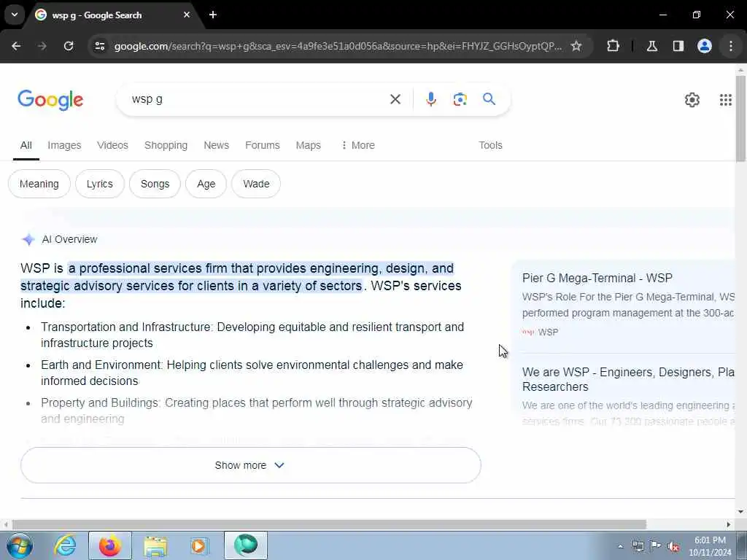Open the media player taskbar icon
Screen dimensions: 747x560
pyautogui.click(x=199, y=545)
